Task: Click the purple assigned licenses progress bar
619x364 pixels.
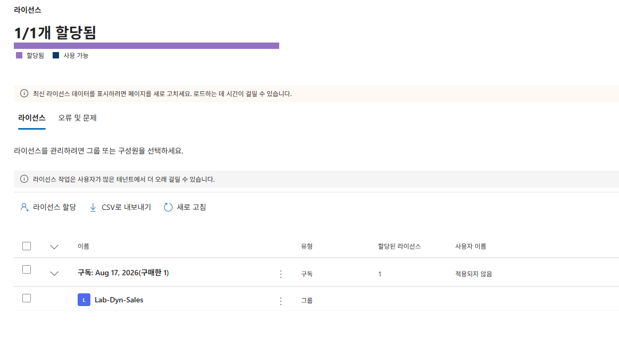Action: click(146, 46)
